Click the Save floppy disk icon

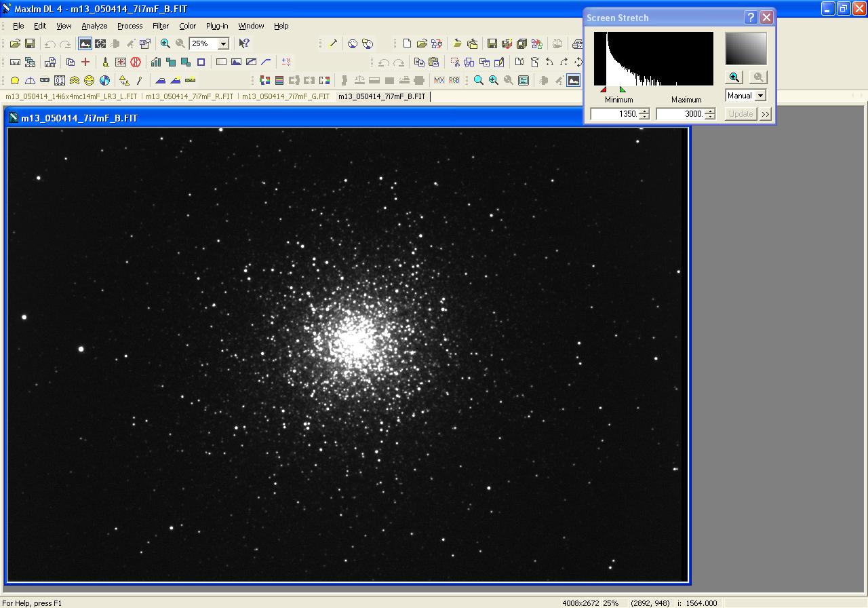30,43
